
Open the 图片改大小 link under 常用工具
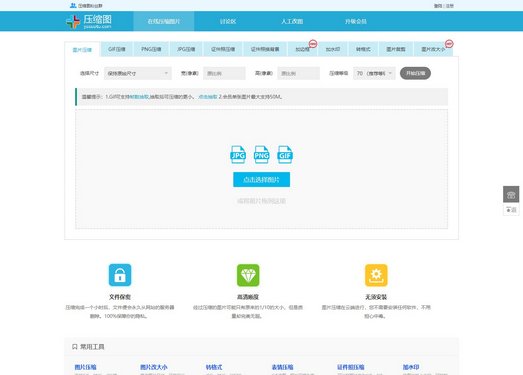coord(154,367)
